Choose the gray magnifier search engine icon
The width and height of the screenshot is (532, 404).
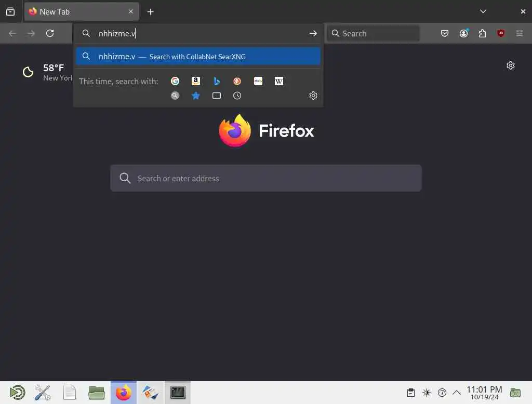click(175, 96)
